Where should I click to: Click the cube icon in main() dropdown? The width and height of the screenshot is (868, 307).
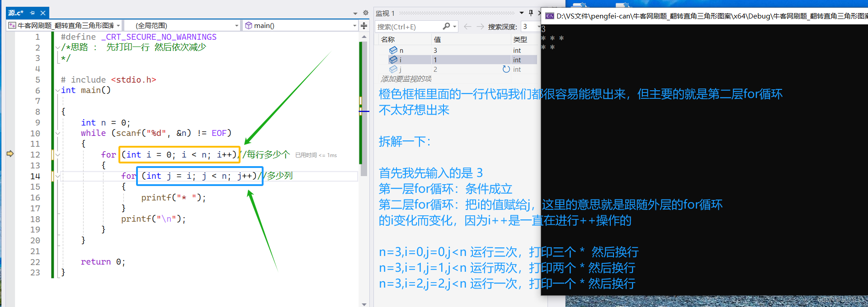[x=249, y=26]
